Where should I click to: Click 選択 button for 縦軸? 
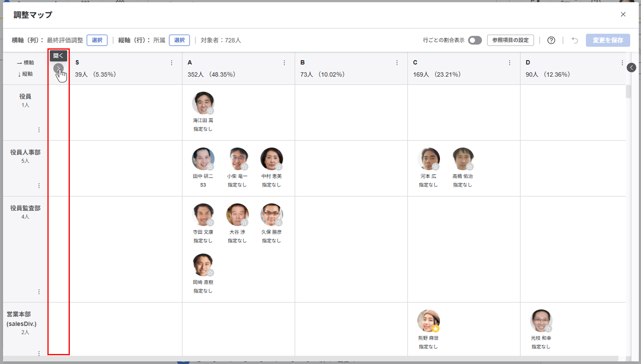[x=179, y=40]
